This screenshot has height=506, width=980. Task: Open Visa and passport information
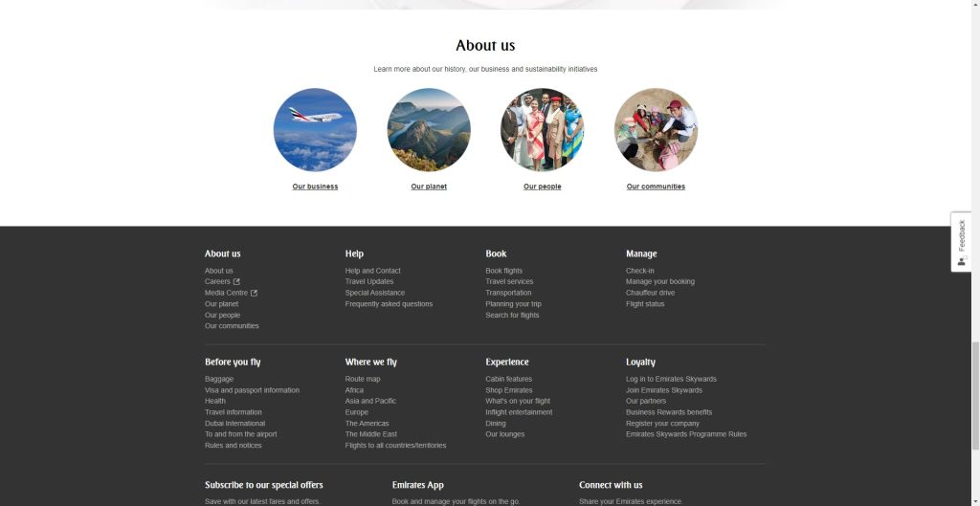[x=252, y=390]
